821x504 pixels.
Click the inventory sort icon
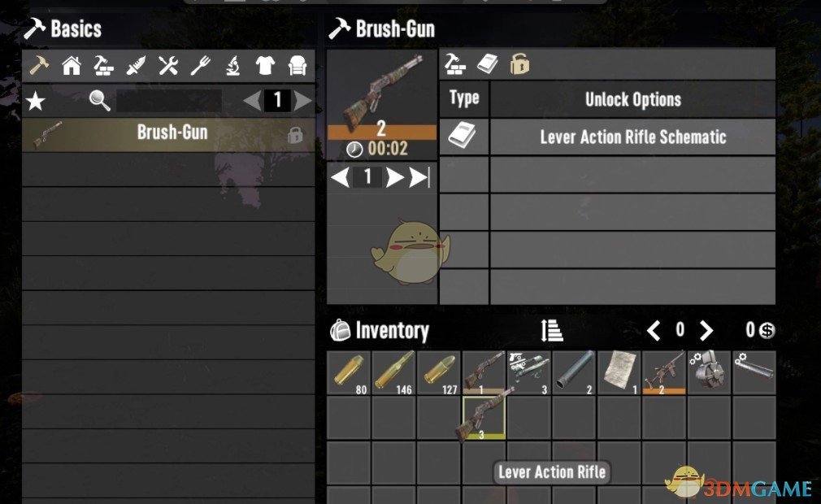pos(551,330)
